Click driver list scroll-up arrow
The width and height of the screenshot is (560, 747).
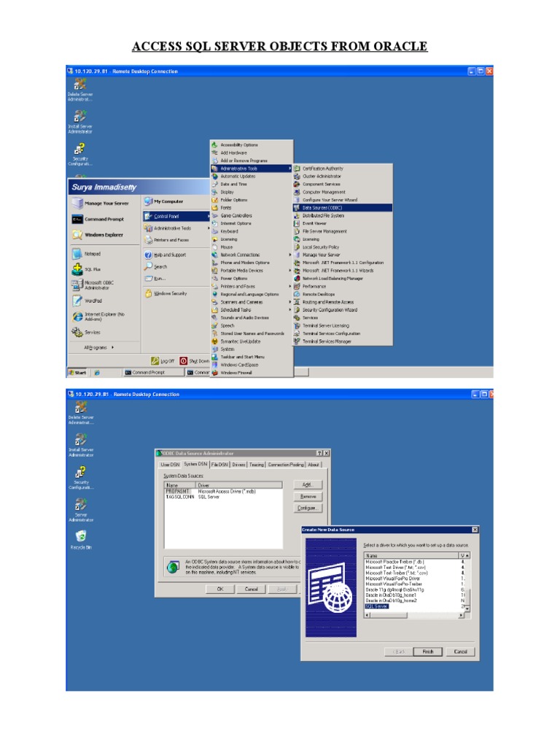pos(467,555)
